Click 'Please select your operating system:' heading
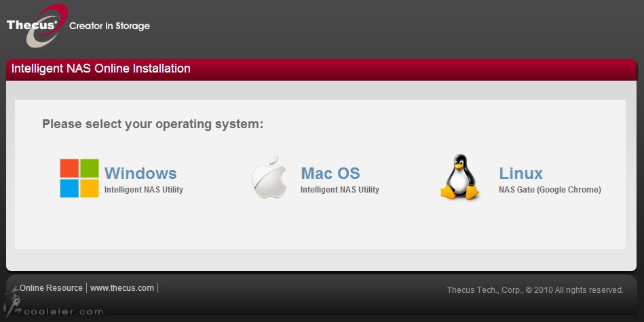Viewport: 644px width, 322px height. point(153,124)
